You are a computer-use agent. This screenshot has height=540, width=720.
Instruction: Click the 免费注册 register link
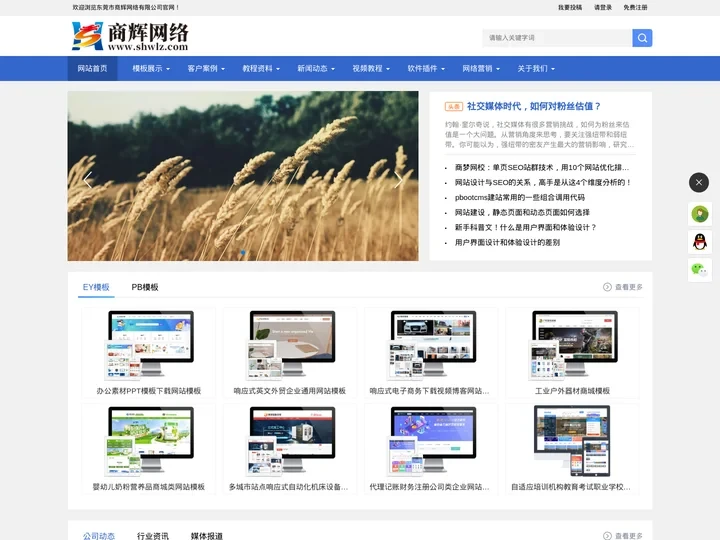[635, 7]
